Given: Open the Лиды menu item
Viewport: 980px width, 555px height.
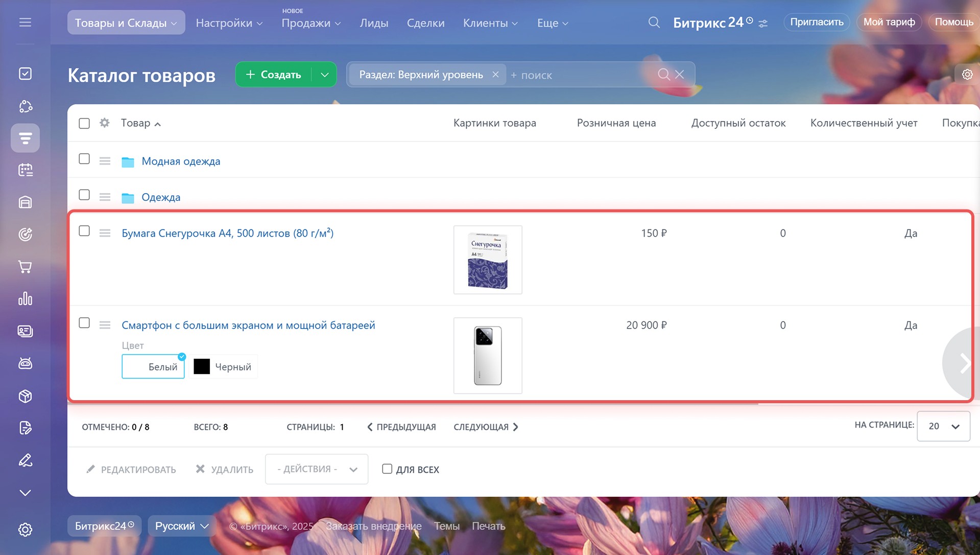Looking at the screenshot, I should click(374, 23).
